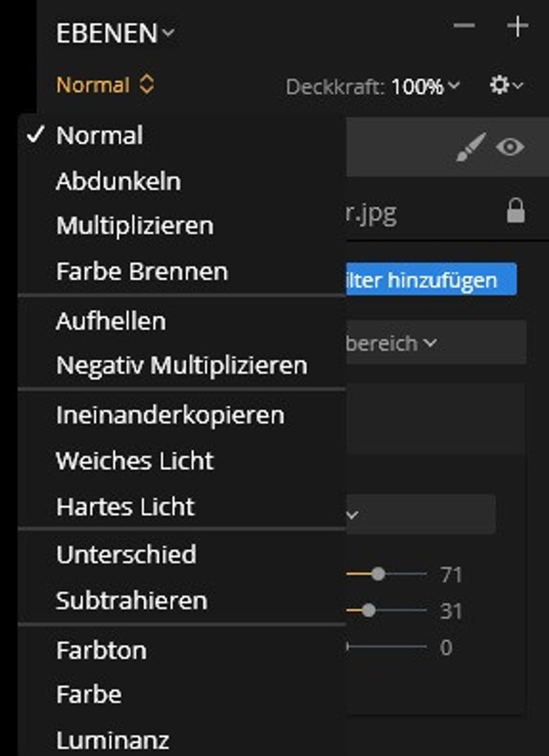Click the blue Filter hinzufügen button
549x756 pixels.
[431, 280]
